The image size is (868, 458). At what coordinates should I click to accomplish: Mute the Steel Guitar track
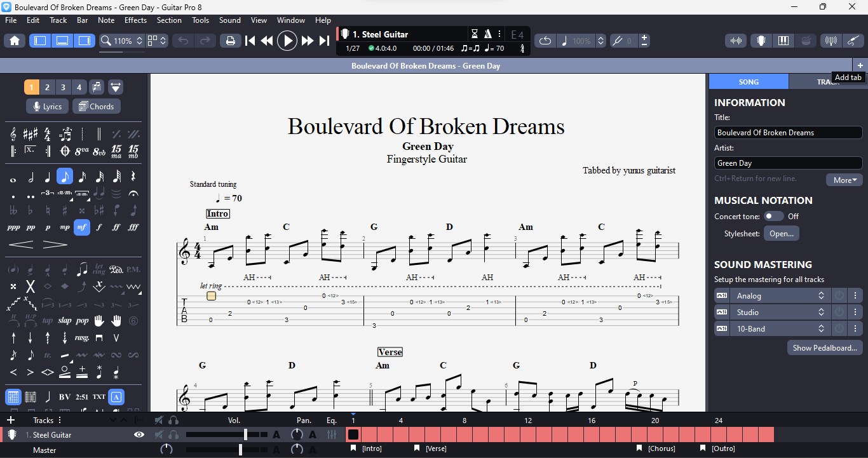tap(159, 434)
